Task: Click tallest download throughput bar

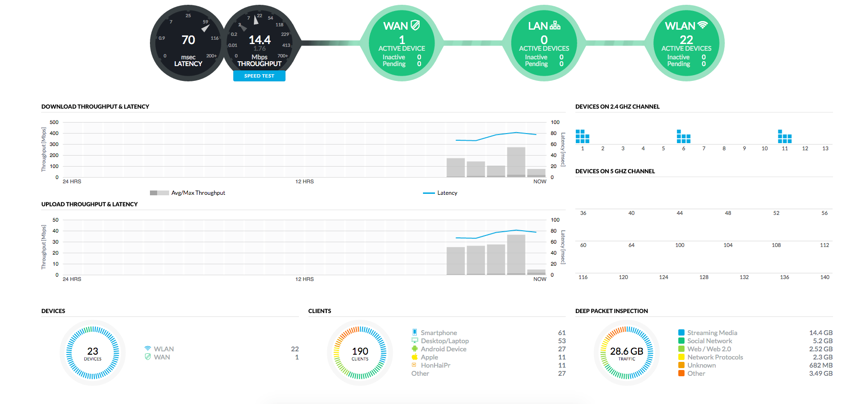Action: [x=516, y=162]
